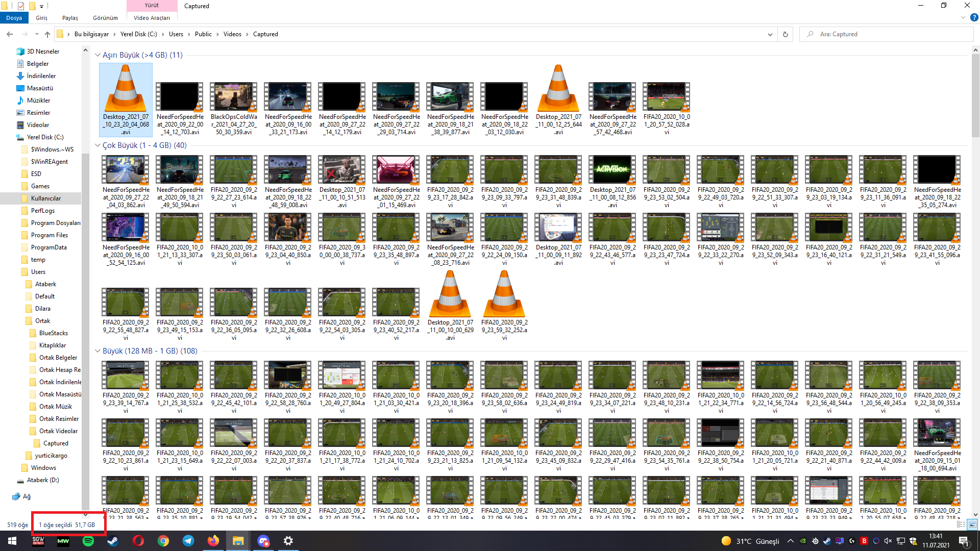Collapse the Büyük (128 MB - 1 GB) group
The height and width of the screenshot is (551, 980).
(97, 351)
